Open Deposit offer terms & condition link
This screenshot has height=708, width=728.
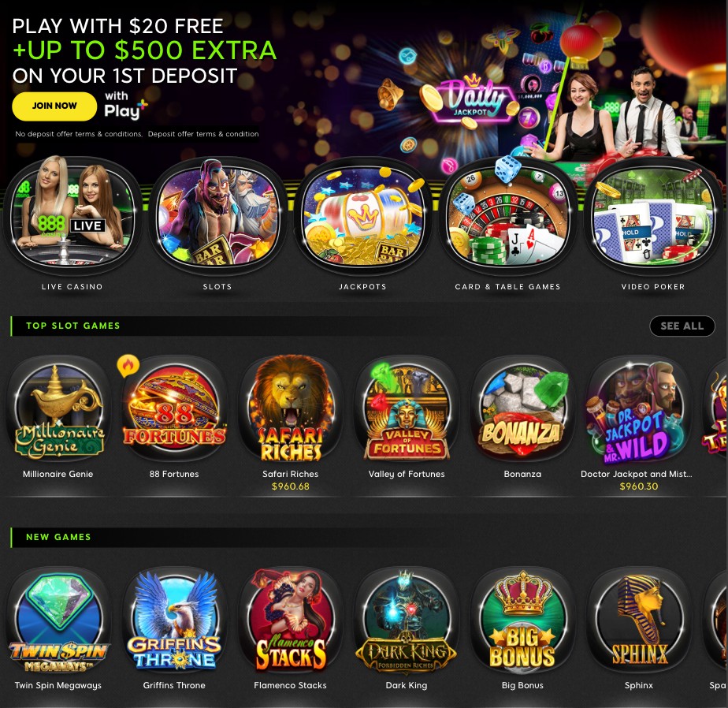point(203,134)
